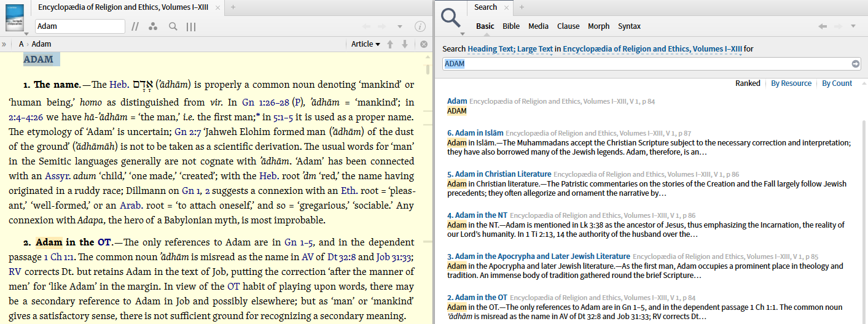Switch to Media search type
The image size is (868, 324).
(538, 26)
